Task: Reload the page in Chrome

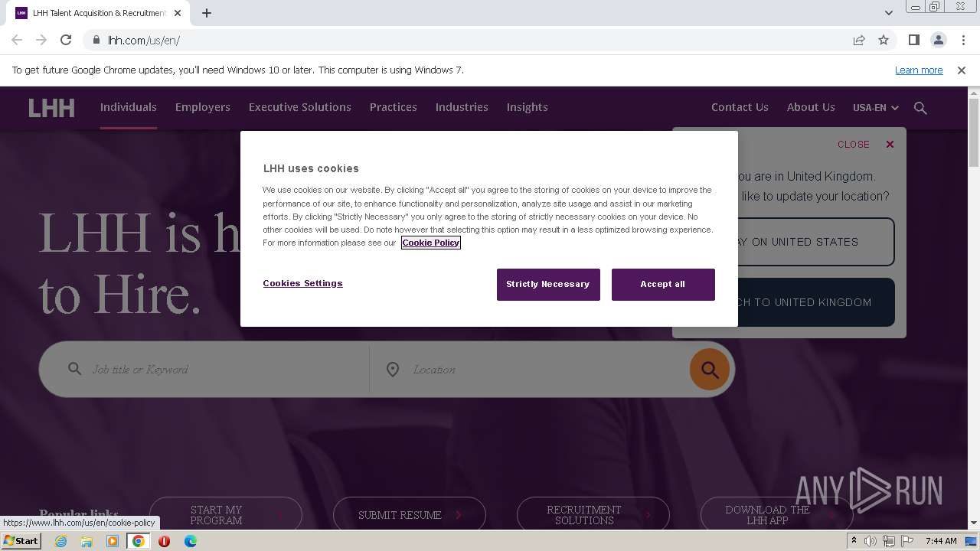Action: click(66, 40)
